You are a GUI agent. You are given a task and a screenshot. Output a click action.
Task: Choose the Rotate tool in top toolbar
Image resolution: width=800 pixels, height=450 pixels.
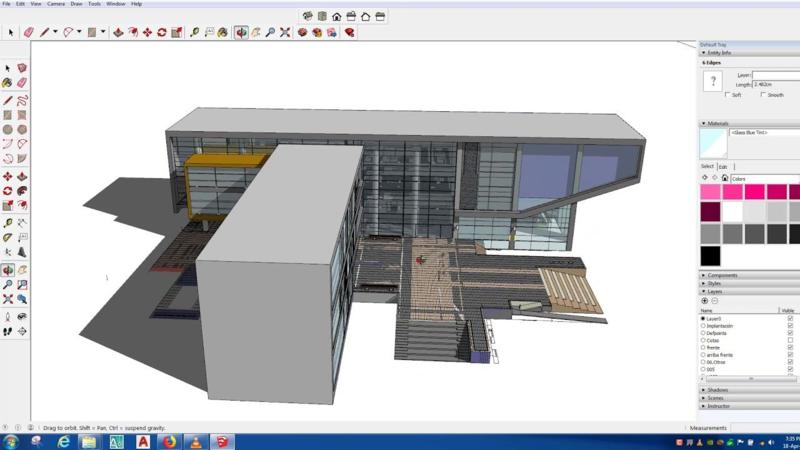coord(162,32)
